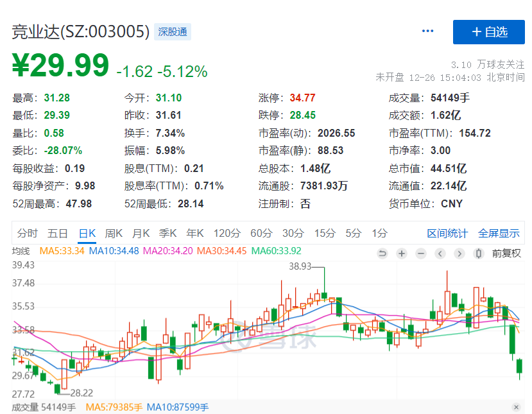Switch to the 15分 chart tab
The width and height of the screenshot is (532, 414).
(325, 233)
